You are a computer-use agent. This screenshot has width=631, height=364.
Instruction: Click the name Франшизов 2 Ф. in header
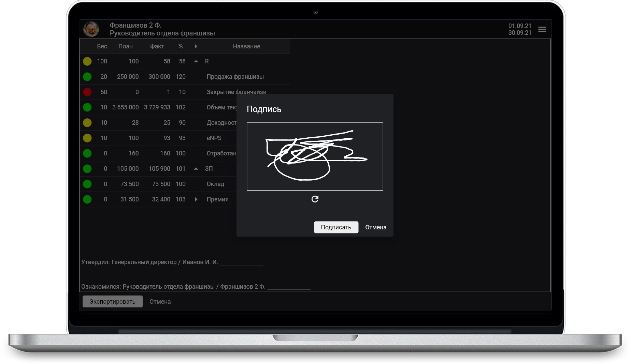coord(135,25)
